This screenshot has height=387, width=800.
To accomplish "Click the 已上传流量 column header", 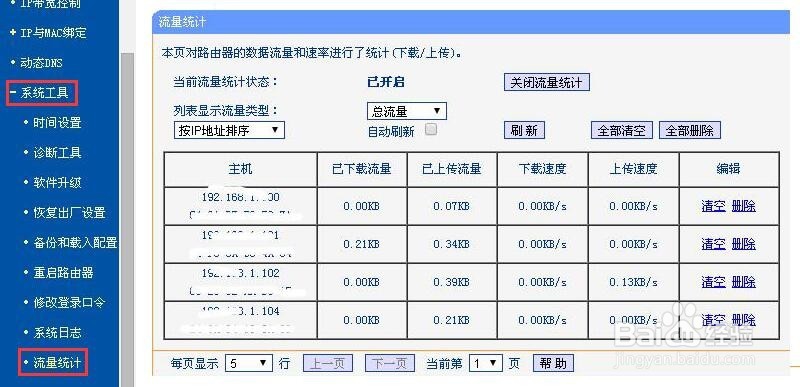I will coord(452,169).
